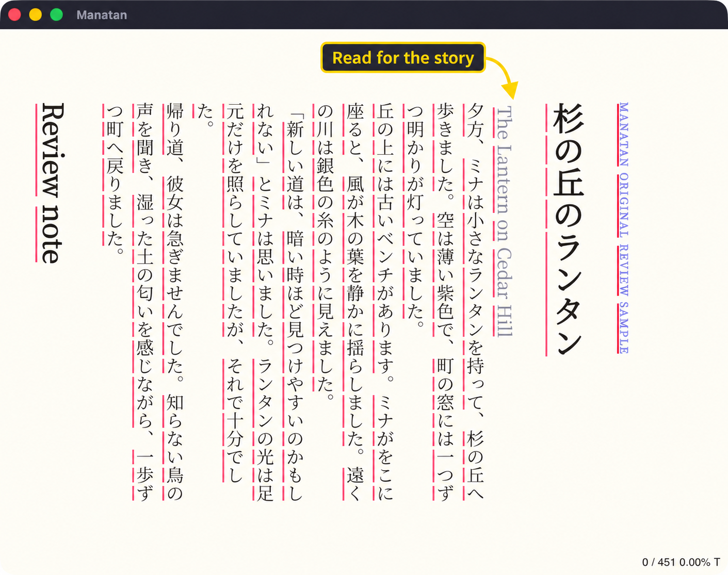Select the title "杉の丘のランタン"
This screenshot has width=728, height=575.
[x=568, y=229]
